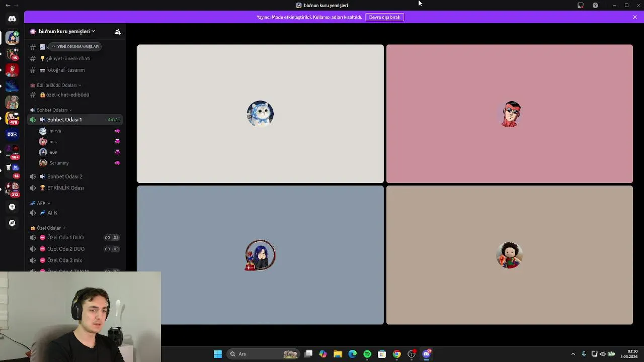Focus the curly-haired doll avatar tile
The image size is (644, 362).
tap(510, 255)
